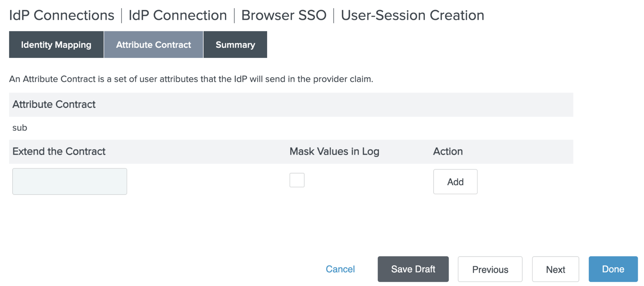Select the Browser SSO breadcrumb
644x286 pixels.
point(283,15)
